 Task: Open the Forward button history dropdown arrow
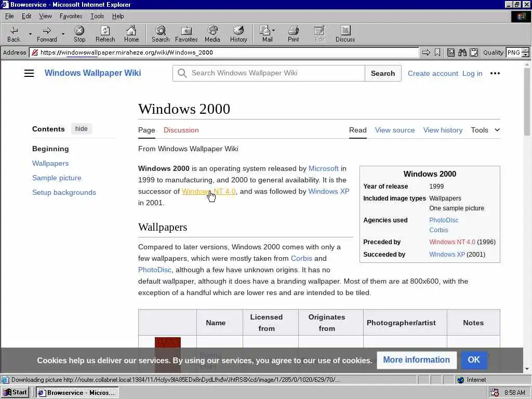(x=63, y=34)
